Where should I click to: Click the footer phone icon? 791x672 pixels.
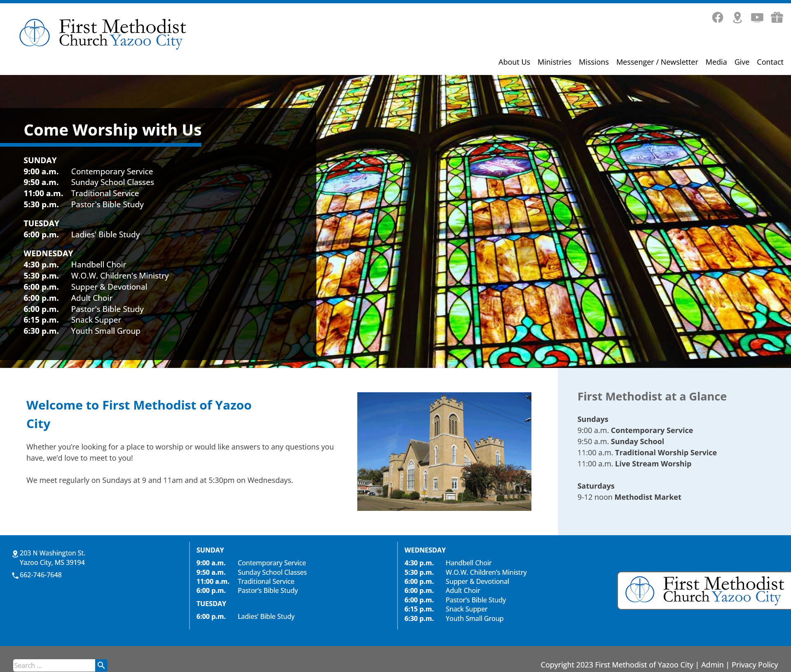[15, 575]
